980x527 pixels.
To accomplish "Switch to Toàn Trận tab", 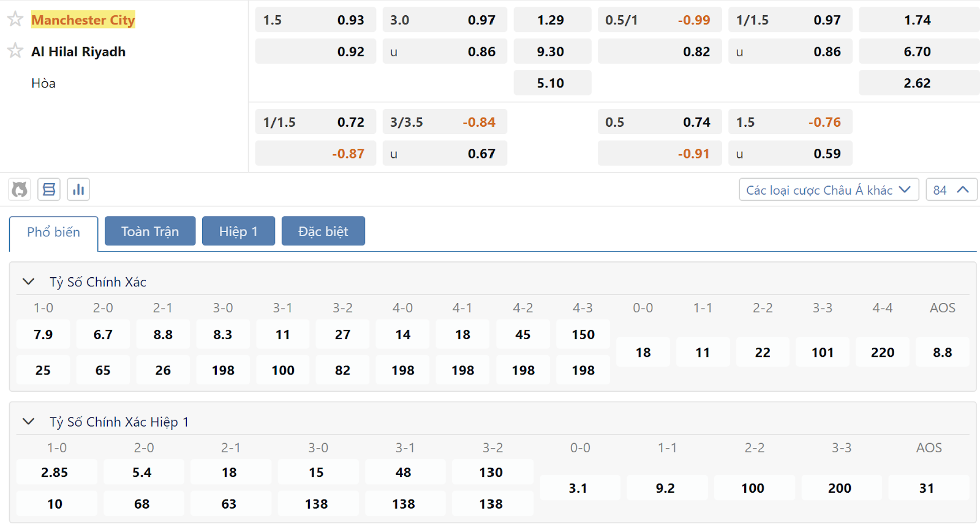I will 150,231.
